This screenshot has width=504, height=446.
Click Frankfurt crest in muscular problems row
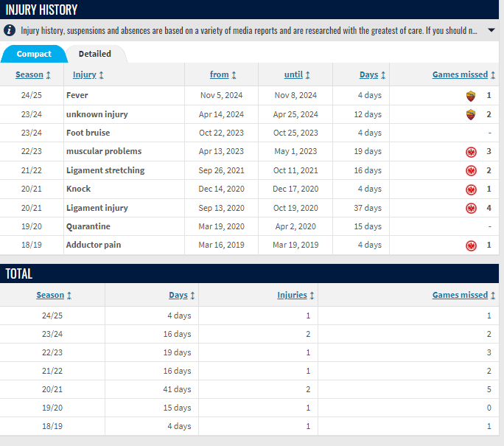point(471,152)
